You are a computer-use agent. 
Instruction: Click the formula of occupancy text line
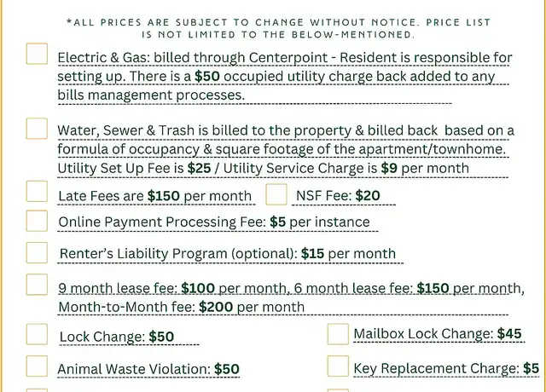coord(282,150)
